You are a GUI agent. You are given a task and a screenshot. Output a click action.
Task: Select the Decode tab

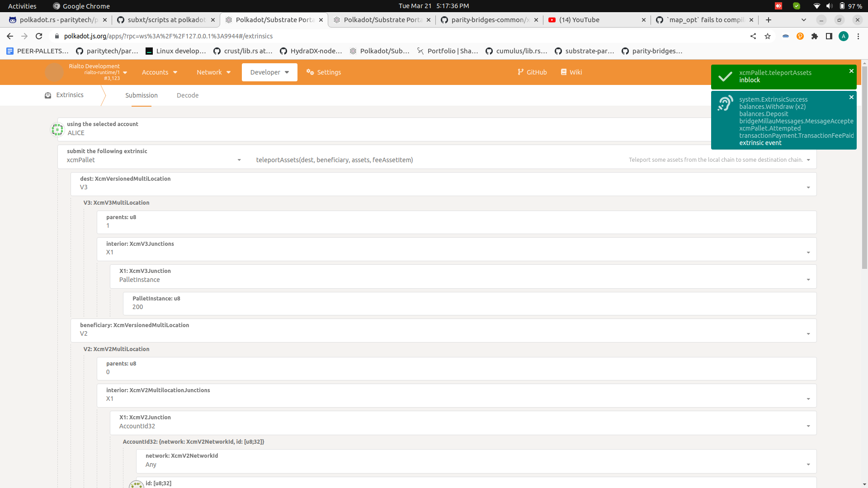[187, 95]
